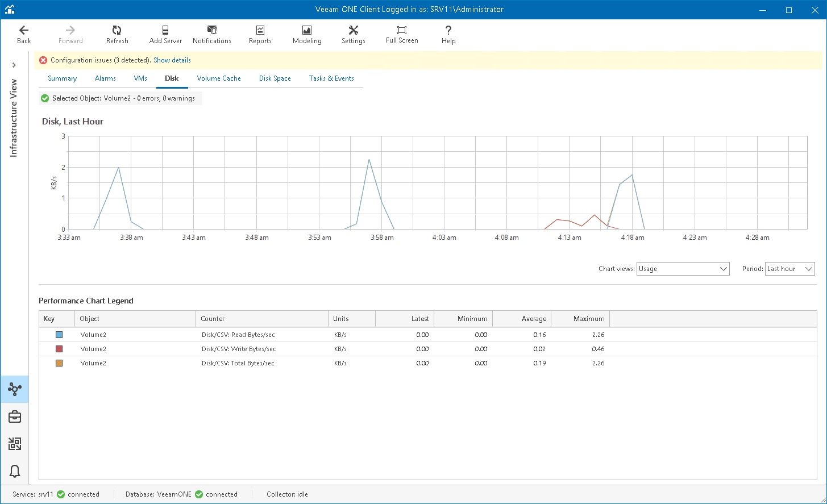Viewport: 827px width, 504px height.
Task: Switch to the Tasks & Events tab
Action: pyautogui.click(x=331, y=78)
